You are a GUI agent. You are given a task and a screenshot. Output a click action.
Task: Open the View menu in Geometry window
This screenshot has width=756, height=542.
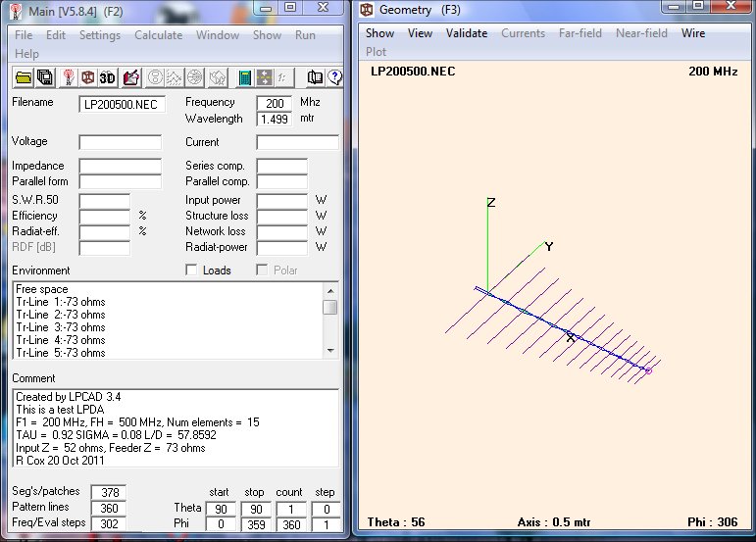[420, 33]
